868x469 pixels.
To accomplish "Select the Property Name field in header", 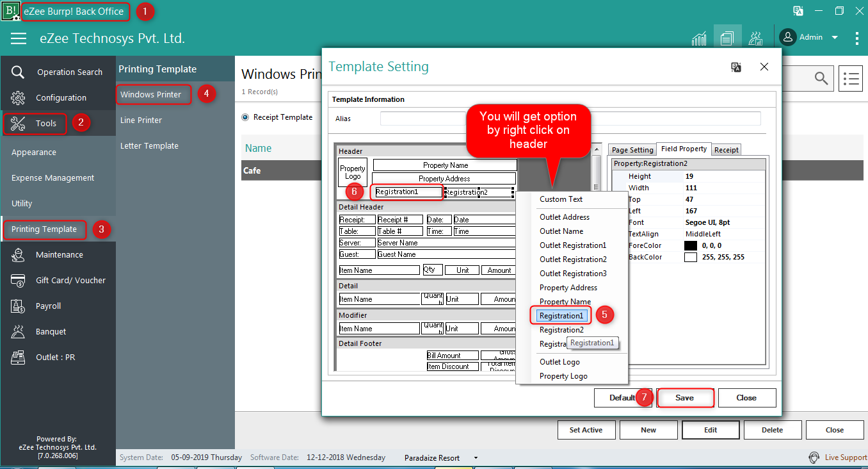I will click(445, 165).
